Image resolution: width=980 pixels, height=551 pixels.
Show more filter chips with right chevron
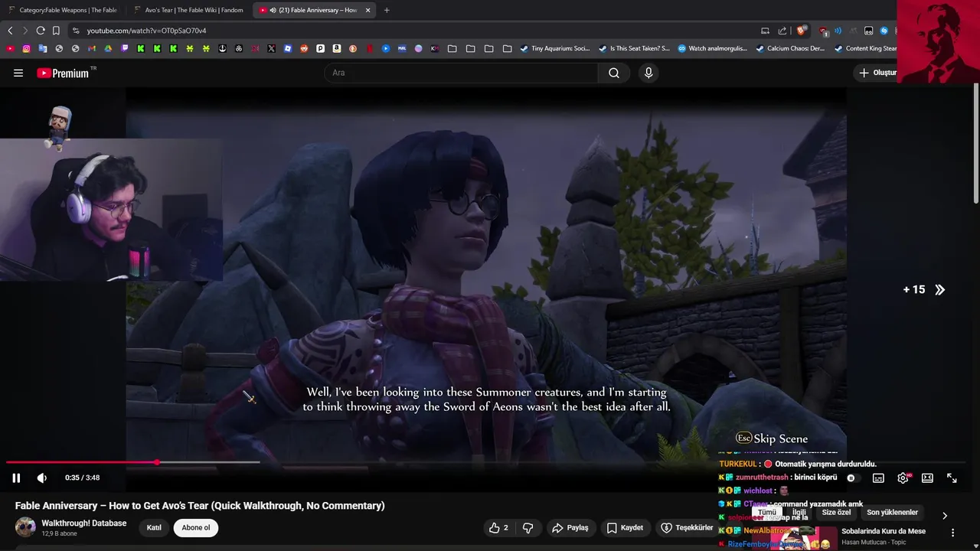[x=945, y=516]
